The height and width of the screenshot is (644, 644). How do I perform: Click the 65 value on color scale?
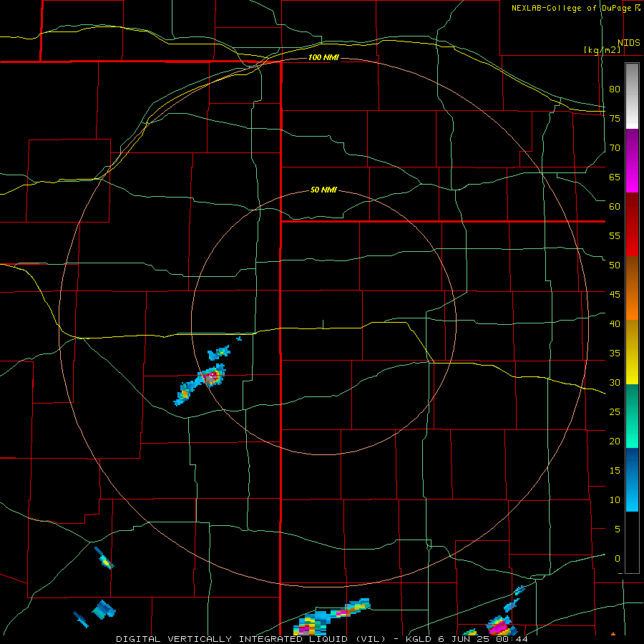pyautogui.click(x=615, y=177)
